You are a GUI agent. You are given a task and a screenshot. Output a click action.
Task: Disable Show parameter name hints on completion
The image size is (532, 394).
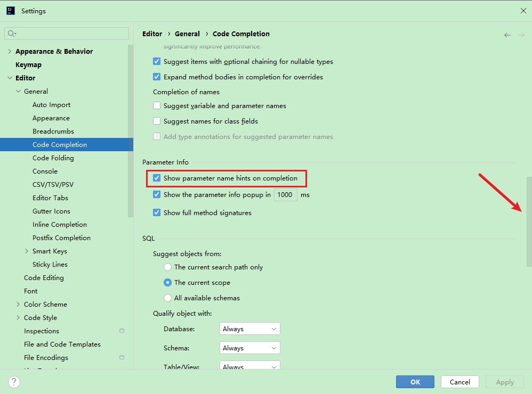(157, 178)
